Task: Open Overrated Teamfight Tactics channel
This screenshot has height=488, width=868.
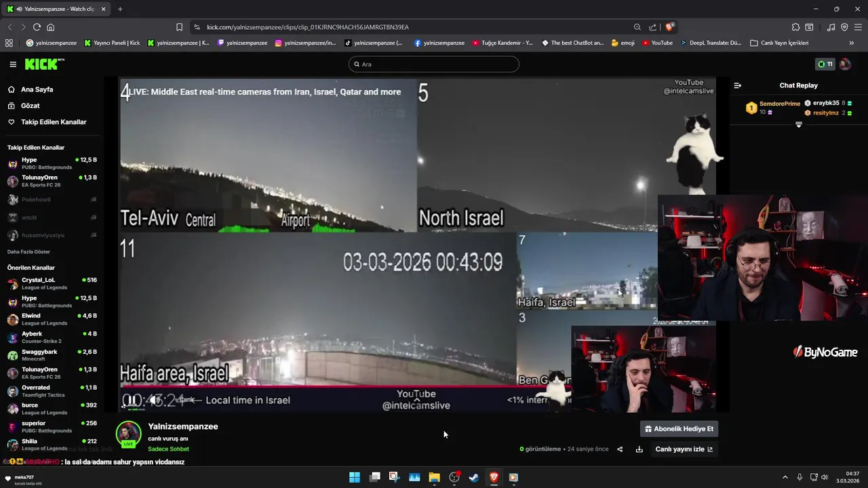Action: (52, 391)
